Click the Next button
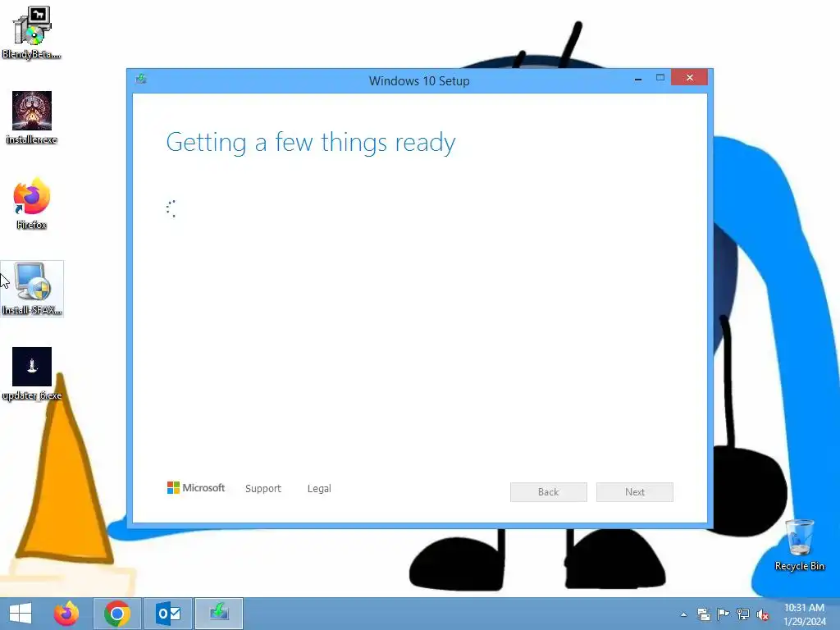 click(x=635, y=492)
